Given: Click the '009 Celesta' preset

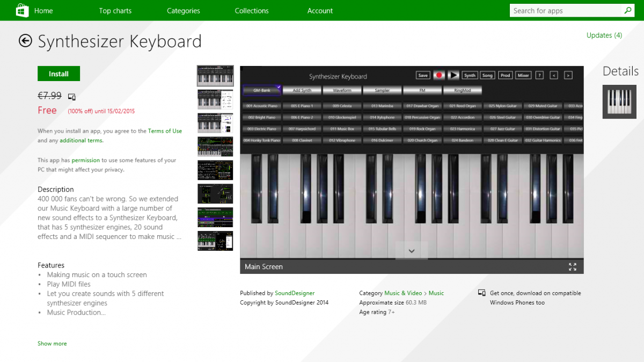Looking at the screenshot, I should pyautogui.click(x=342, y=106).
